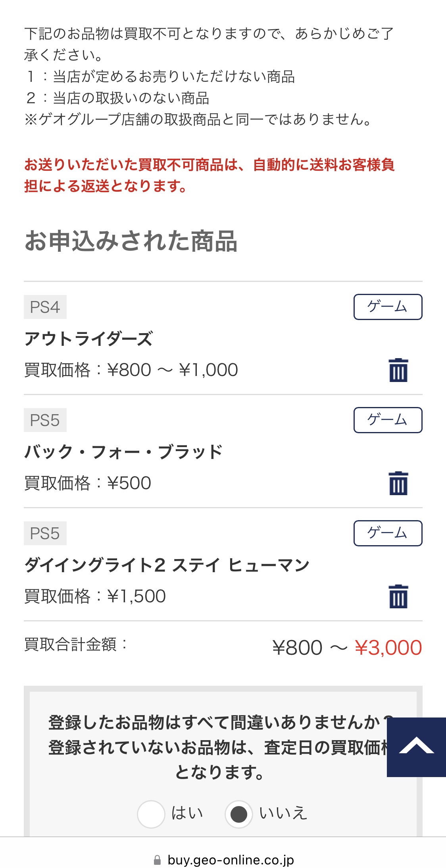Tap the buy.geo-online.co.jp address bar
Screen dimensions: 446x868
point(230,860)
